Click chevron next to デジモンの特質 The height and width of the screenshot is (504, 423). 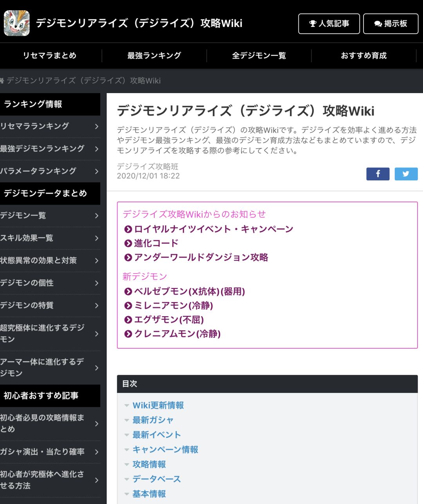tap(96, 306)
